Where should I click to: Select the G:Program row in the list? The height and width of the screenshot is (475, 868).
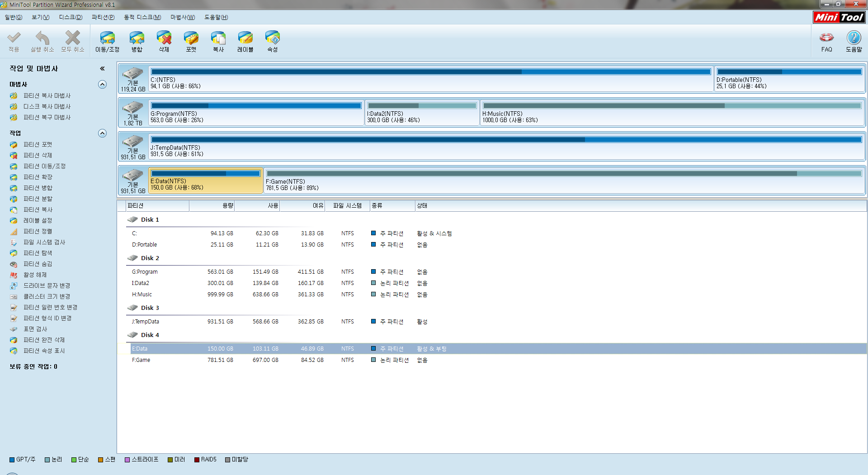pos(492,272)
